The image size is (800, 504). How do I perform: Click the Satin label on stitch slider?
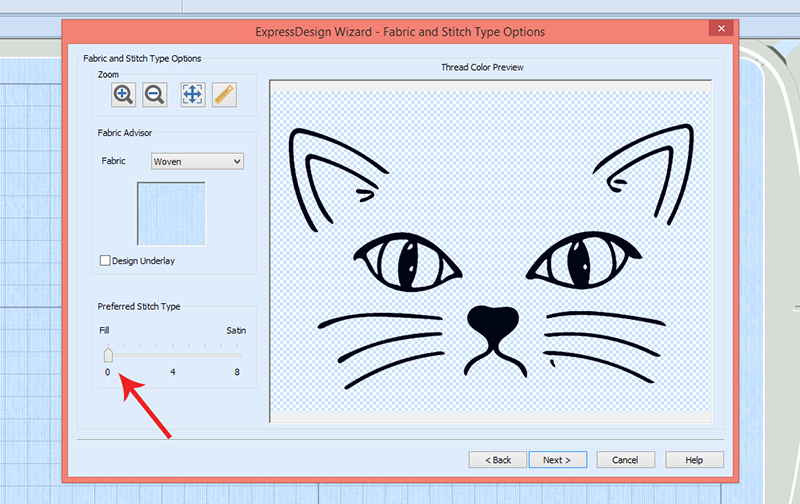coord(236,331)
